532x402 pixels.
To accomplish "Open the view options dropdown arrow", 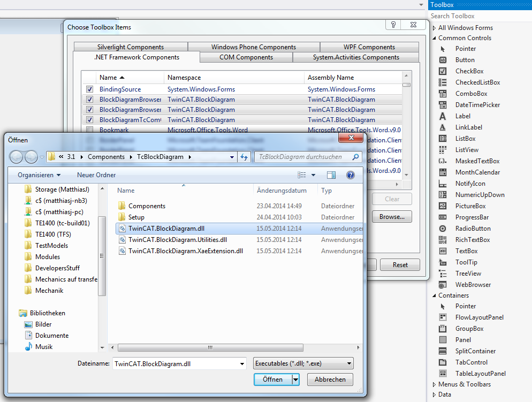I will tap(313, 175).
